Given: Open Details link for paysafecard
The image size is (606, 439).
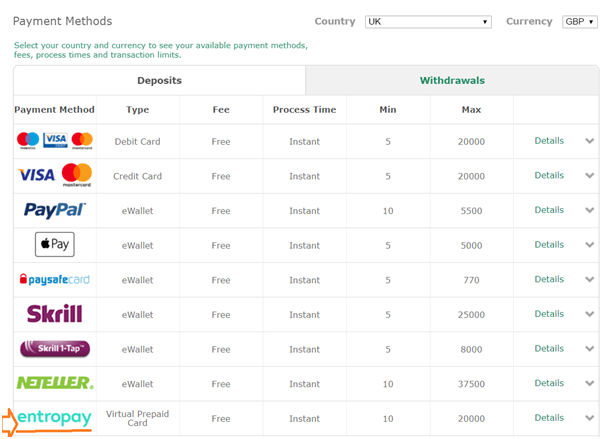Looking at the screenshot, I should [x=549, y=279].
